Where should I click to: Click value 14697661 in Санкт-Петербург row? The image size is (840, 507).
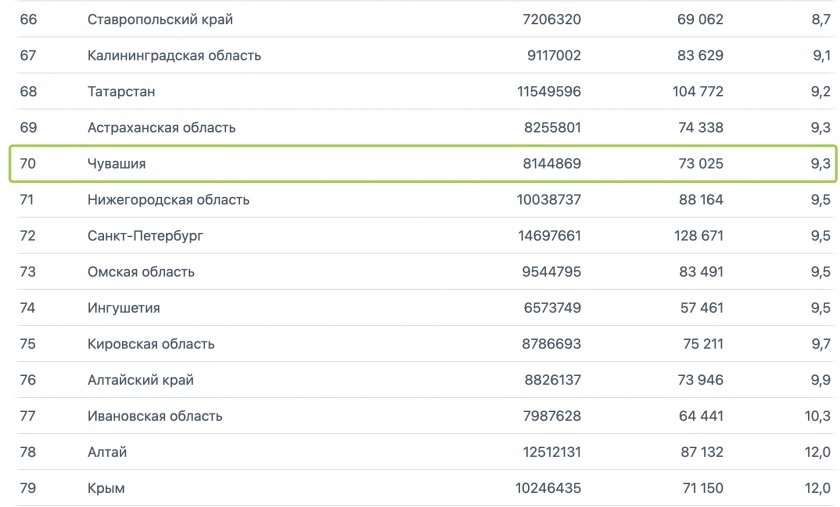[549, 236]
